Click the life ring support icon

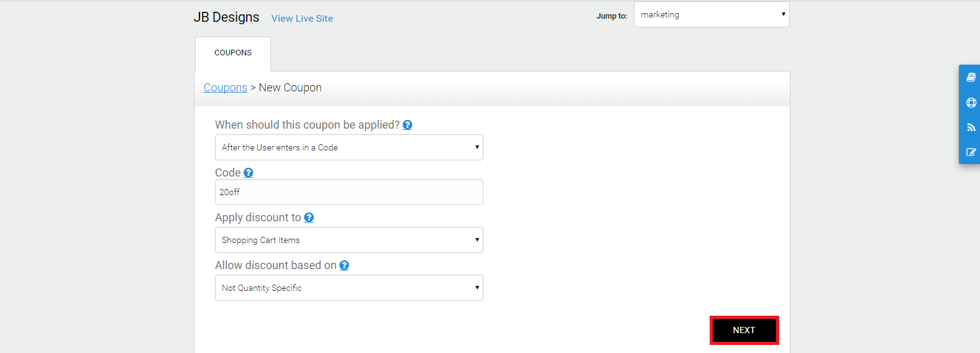[x=971, y=103]
